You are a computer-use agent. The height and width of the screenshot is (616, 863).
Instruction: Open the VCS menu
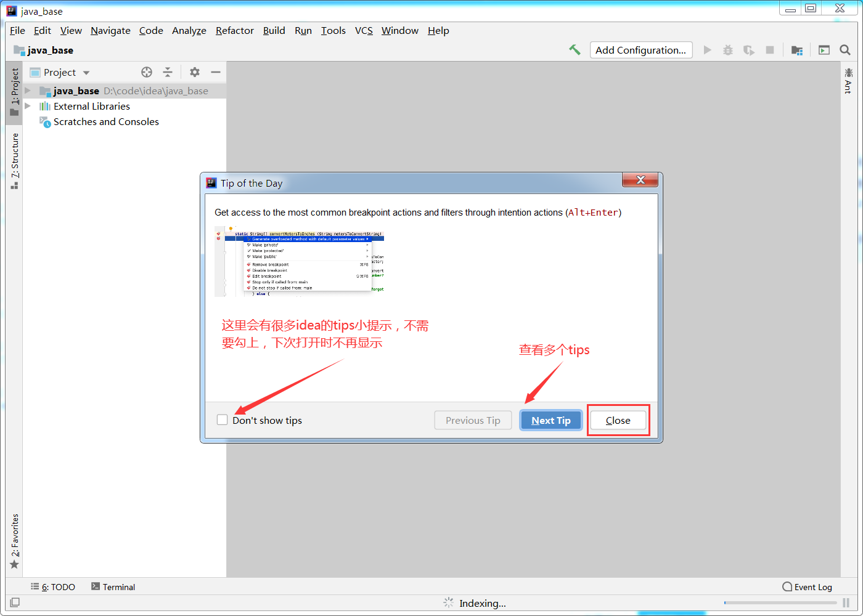coord(364,30)
